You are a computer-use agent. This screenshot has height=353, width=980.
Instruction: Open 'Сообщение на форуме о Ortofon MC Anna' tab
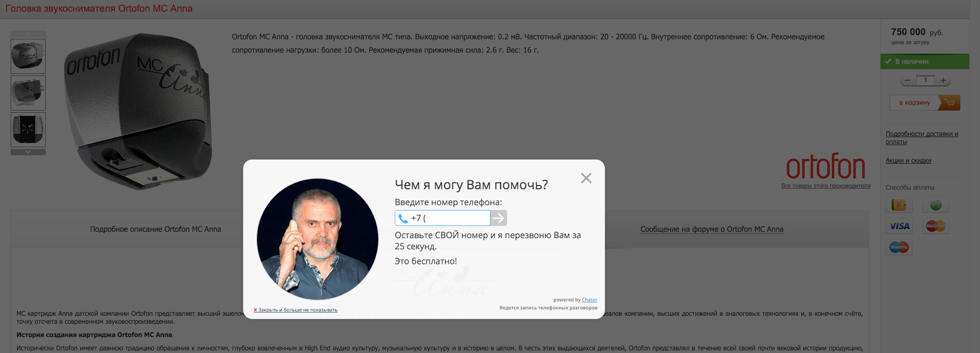[x=712, y=229]
